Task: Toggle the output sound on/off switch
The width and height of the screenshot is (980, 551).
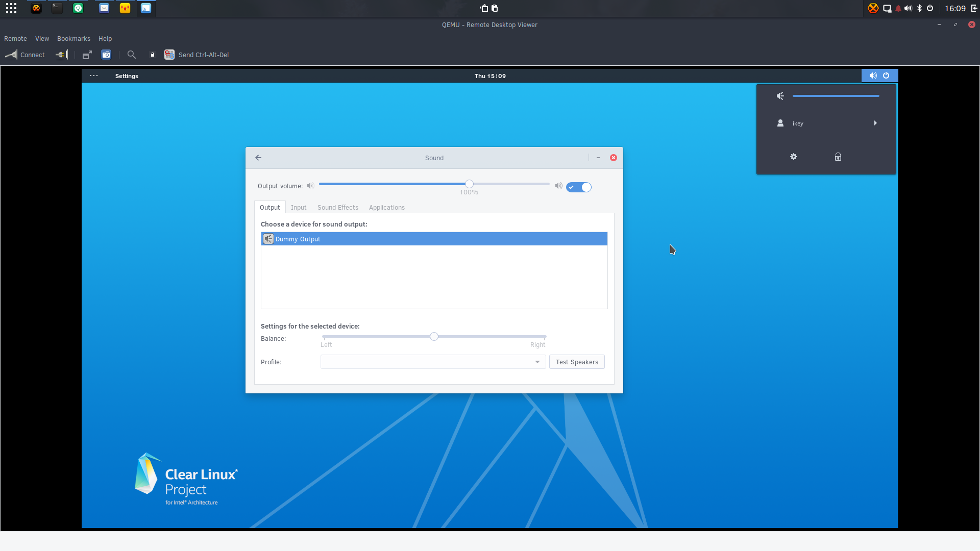Action: [x=579, y=187]
